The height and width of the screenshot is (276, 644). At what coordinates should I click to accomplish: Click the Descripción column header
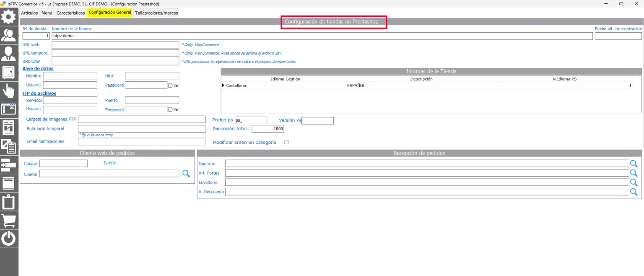[421, 79]
